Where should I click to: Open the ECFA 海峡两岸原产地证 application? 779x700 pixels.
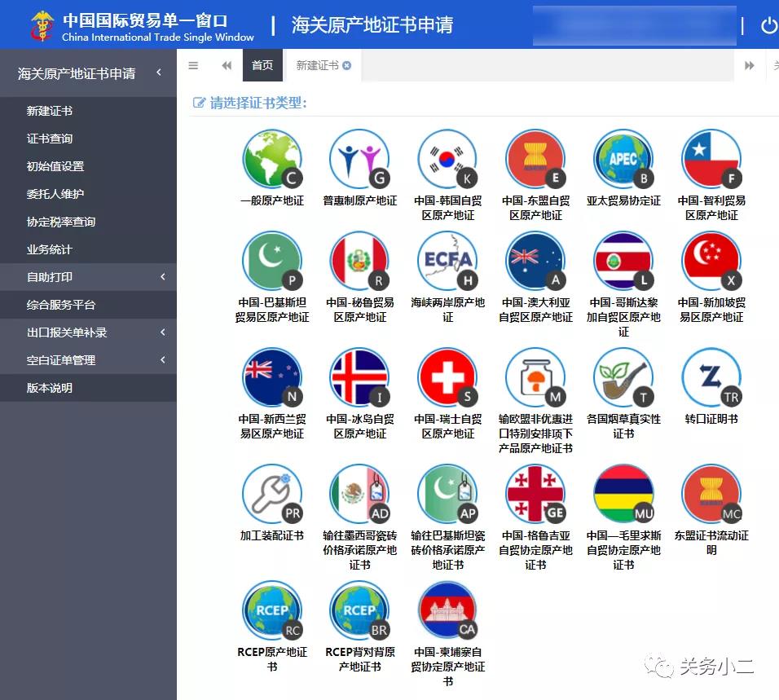[x=447, y=262]
